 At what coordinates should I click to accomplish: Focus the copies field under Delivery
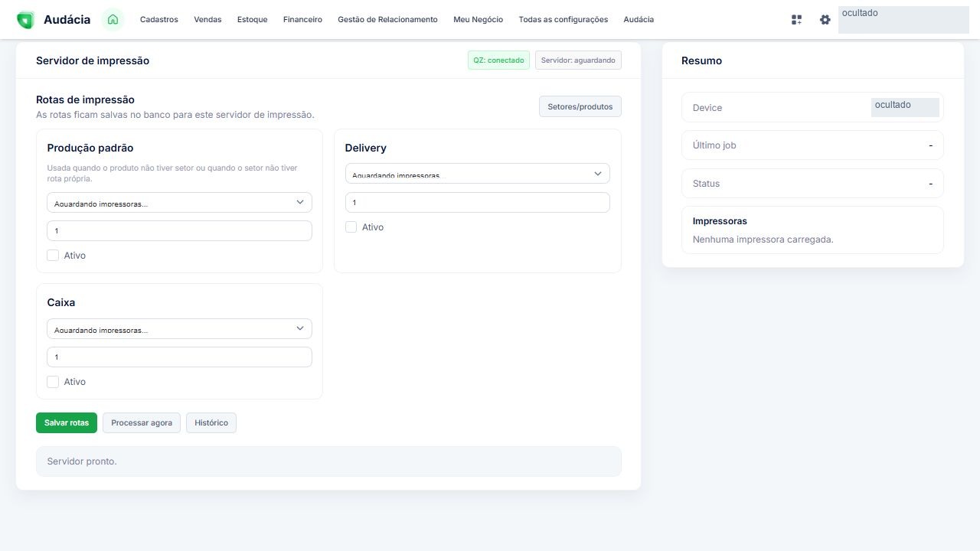[477, 202]
